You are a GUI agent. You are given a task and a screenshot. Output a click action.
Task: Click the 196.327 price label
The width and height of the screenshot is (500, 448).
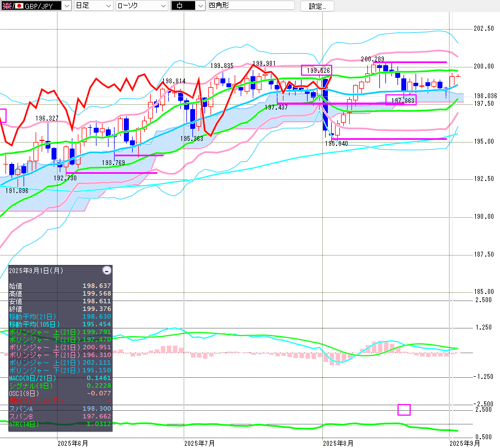[x=47, y=118]
